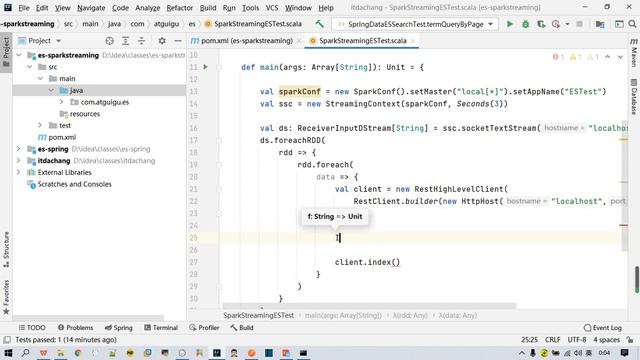Viewport: 640px width, 360px height.
Task: Open the File menu
Action: click(x=24, y=8)
